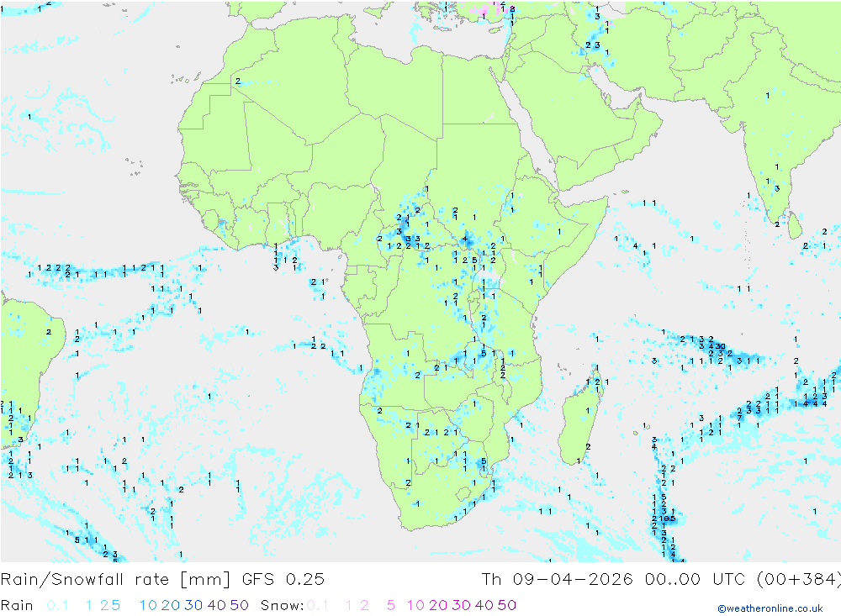Click the '(00+384)' forecast hour text
Viewport: 841px width, 616px height.
[799, 580]
